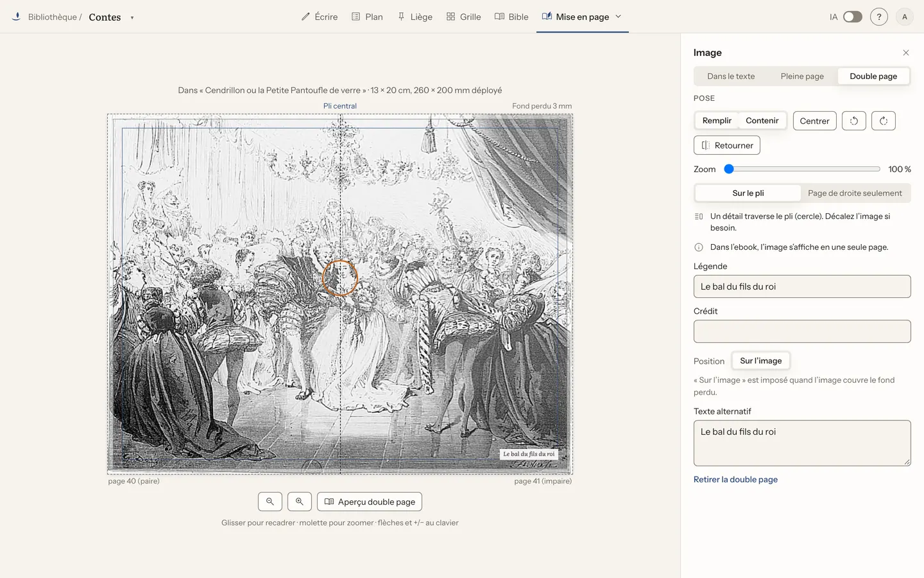The width and height of the screenshot is (924, 578).
Task: Open the help question mark
Action: tap(879, 17)
